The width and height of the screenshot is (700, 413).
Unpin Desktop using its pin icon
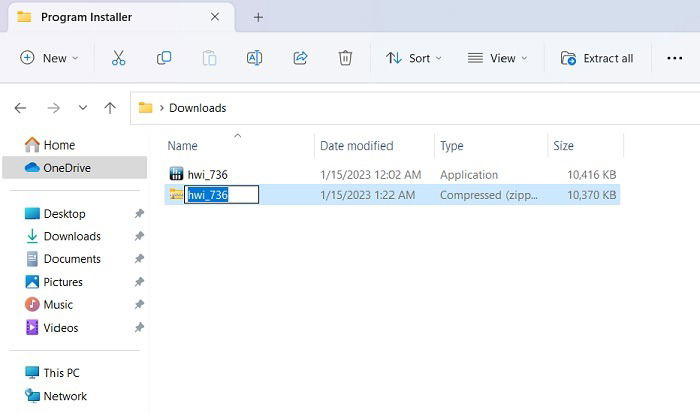(139, 213)
